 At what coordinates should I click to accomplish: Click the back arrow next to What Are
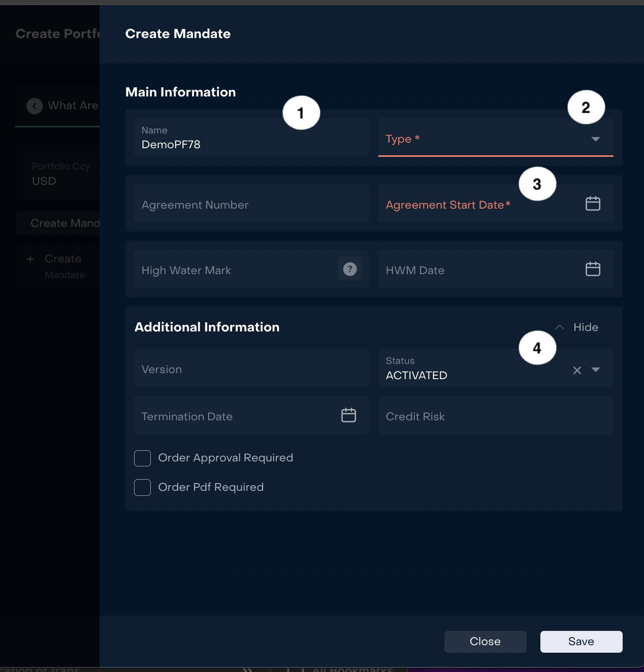(x=35, y=106)
